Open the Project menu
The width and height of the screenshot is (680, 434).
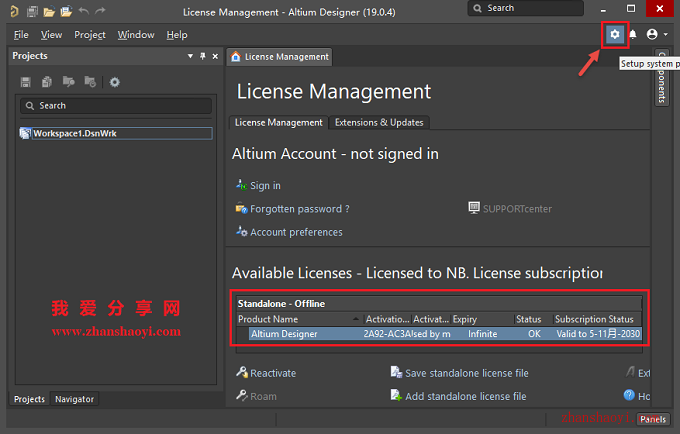pos(90,35)
